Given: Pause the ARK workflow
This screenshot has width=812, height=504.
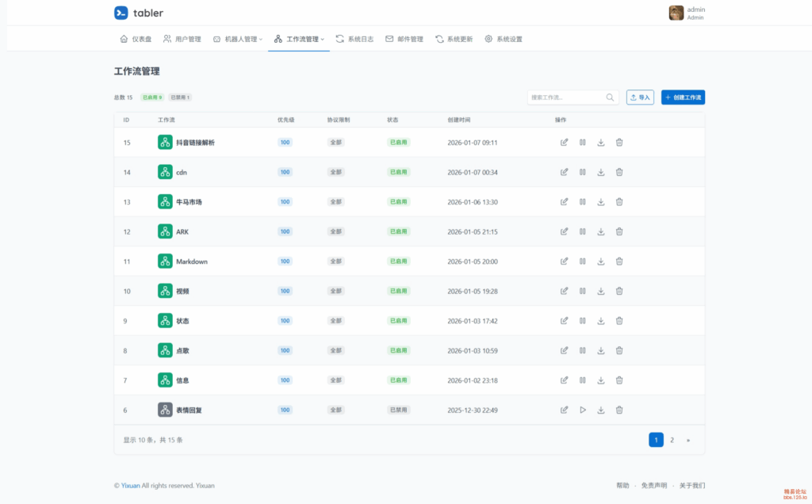Looking at the screenshot, I should pos(582,231).
